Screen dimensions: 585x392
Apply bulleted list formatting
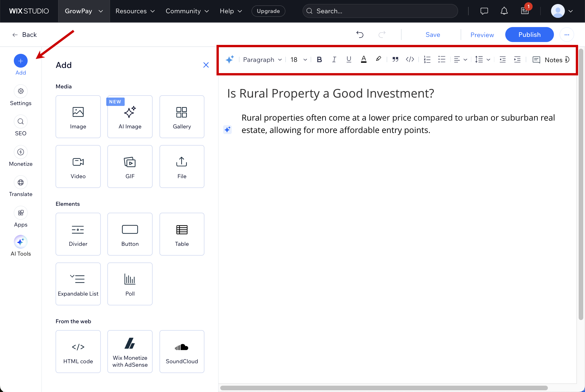(x=442, y=60)
